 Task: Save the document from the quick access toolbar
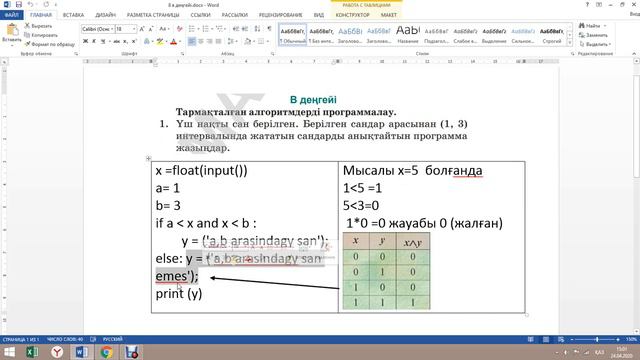(18, 4)
